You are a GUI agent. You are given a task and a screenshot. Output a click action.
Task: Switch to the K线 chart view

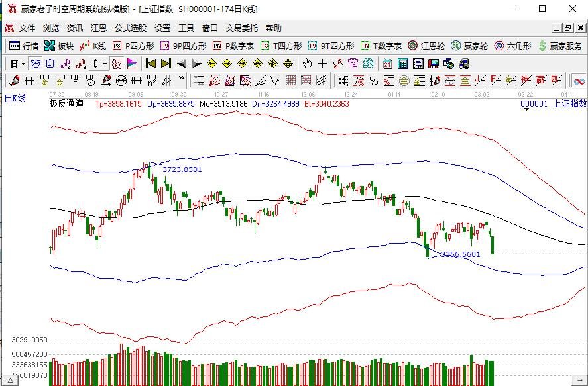click(x=93, y=46)
